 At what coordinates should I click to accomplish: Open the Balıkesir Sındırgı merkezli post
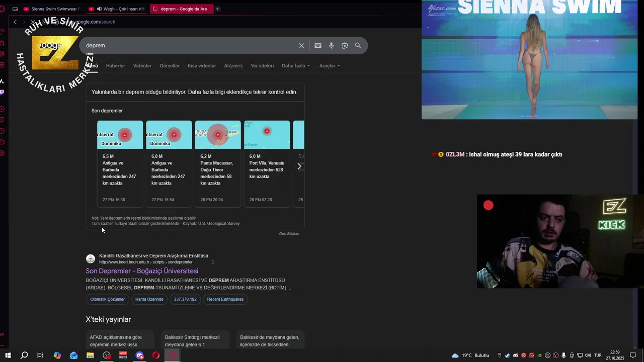195,339
